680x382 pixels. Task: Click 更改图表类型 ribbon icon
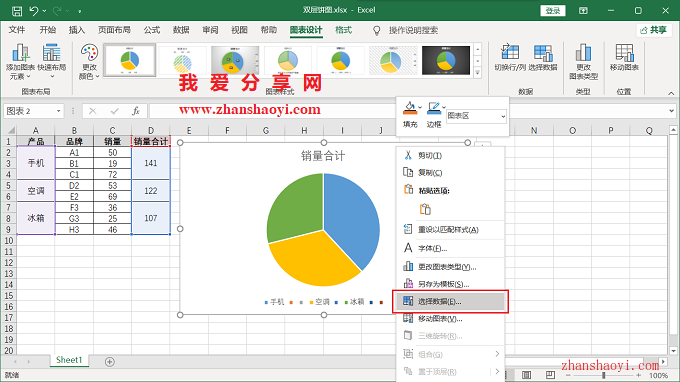(x=583, y=61)
